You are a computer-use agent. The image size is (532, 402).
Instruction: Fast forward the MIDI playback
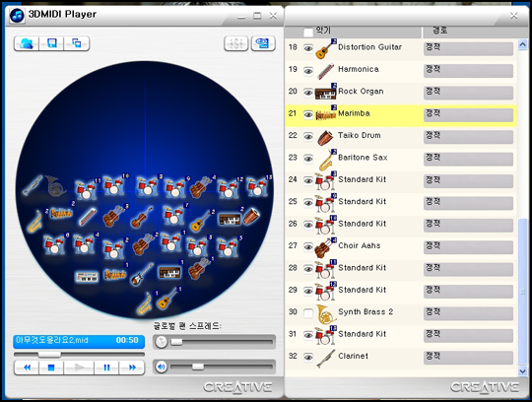click(132, 368)
